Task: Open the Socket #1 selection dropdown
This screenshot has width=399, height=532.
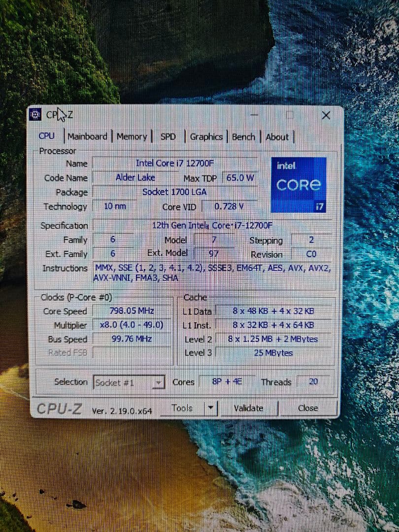Action: tap(129, 382)
